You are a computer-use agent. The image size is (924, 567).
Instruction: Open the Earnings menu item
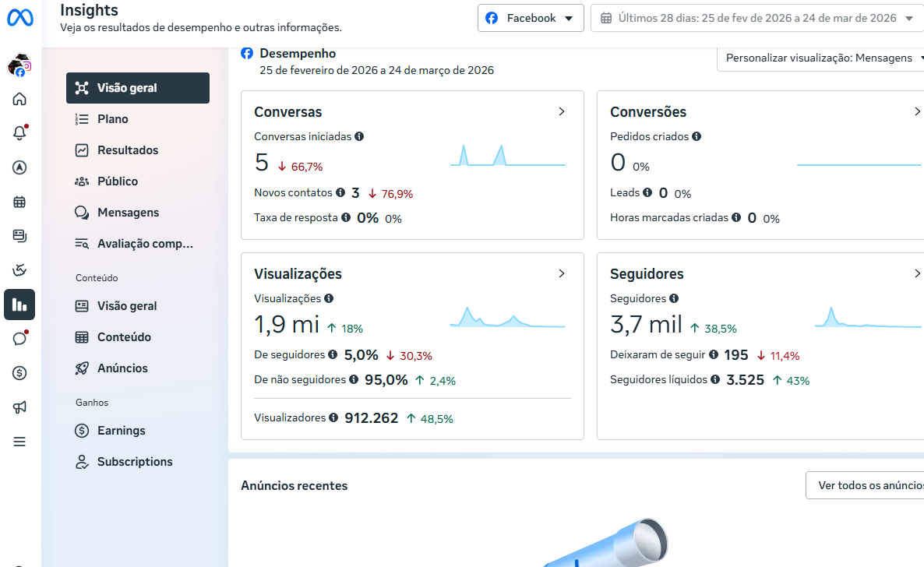138,431
